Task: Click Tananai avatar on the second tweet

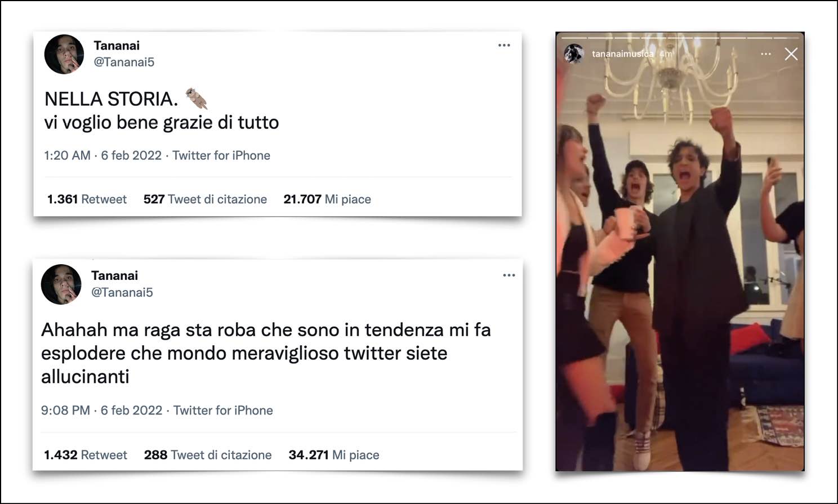Action: (x=61, y=284)
